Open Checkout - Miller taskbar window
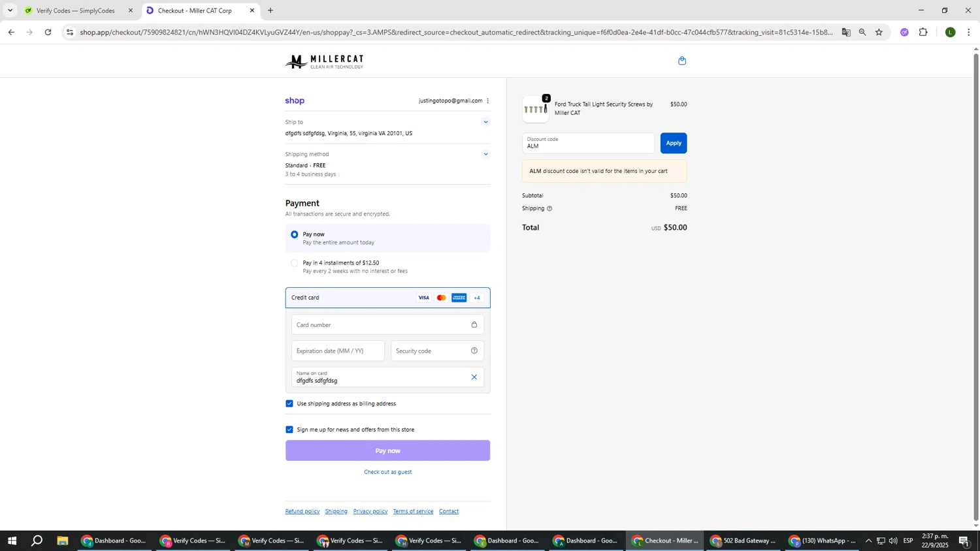This screenshot has width=980, height=551. (x=665, y=541)
